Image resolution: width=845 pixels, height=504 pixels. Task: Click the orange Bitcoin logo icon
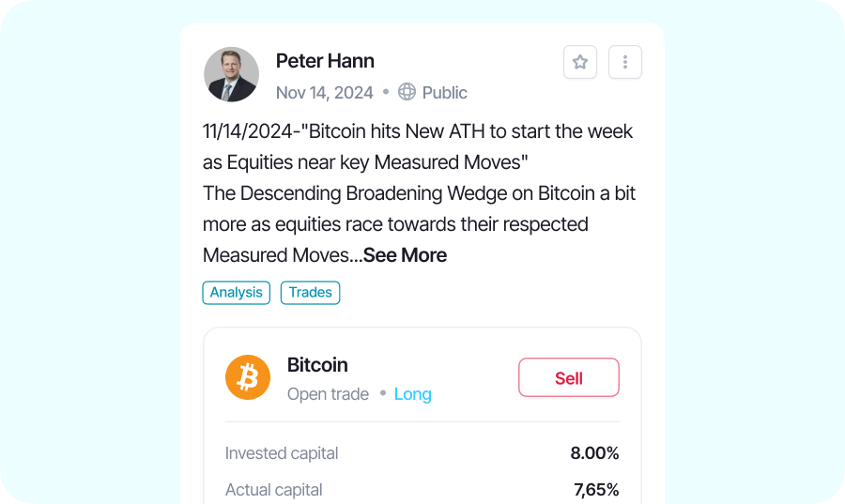(248, 377)
